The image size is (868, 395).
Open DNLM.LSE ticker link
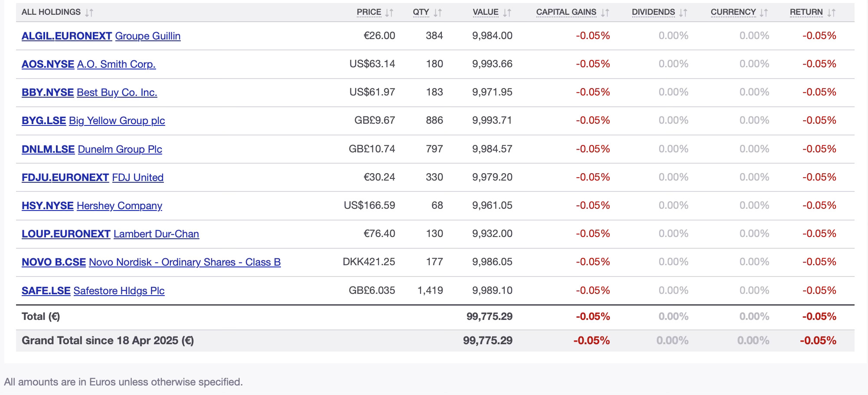tap(48, 149)
